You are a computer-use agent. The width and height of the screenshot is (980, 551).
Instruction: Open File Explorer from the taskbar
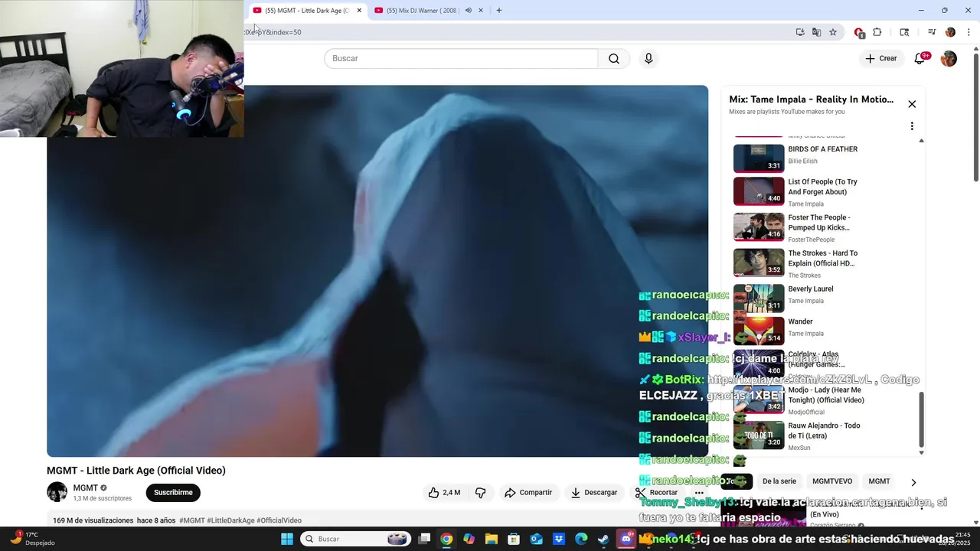(x=492, y=539)
